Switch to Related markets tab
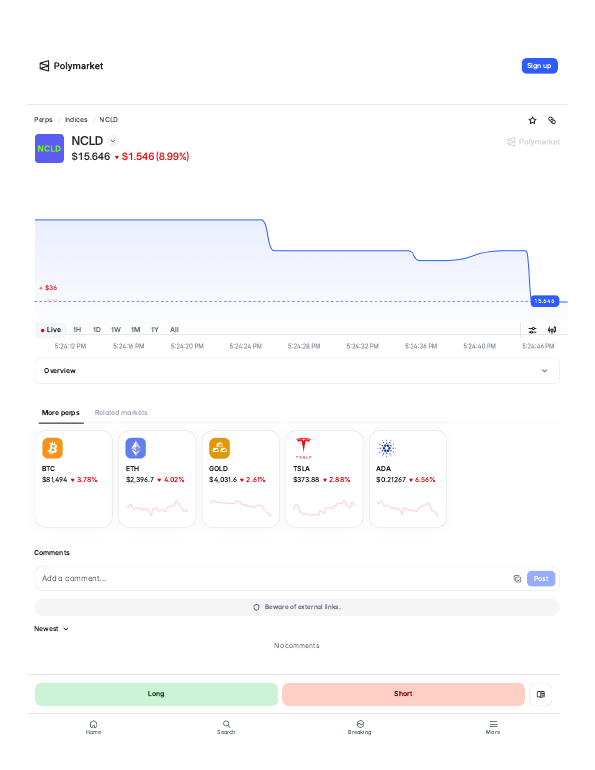Image resolution: width=595 pixels, height=770 pixels. coord(121,412)
